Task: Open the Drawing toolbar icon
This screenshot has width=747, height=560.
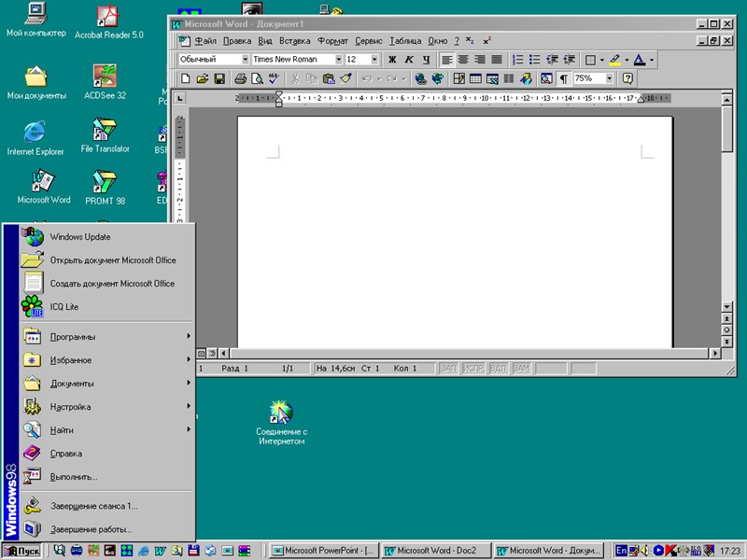Action: 526,78
